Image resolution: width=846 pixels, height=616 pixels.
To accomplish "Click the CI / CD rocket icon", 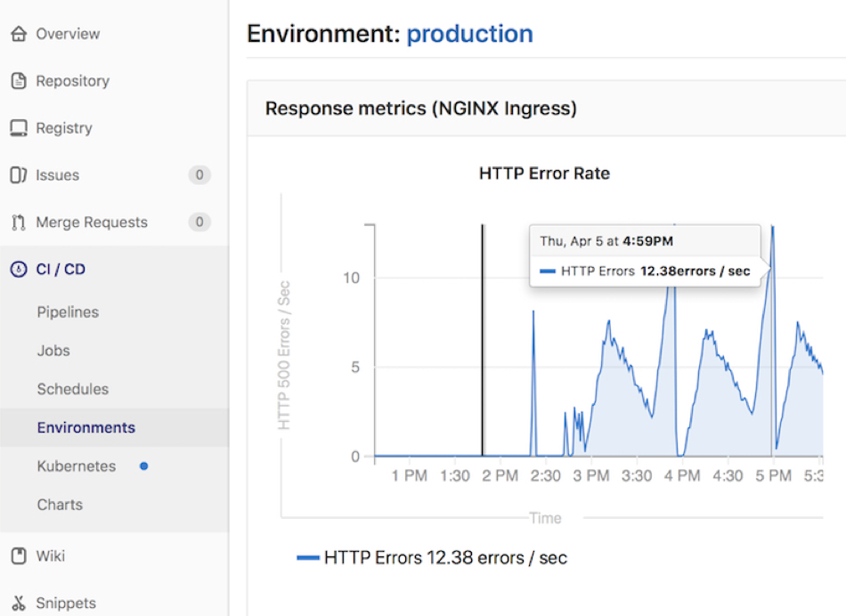I will point(18,270).
